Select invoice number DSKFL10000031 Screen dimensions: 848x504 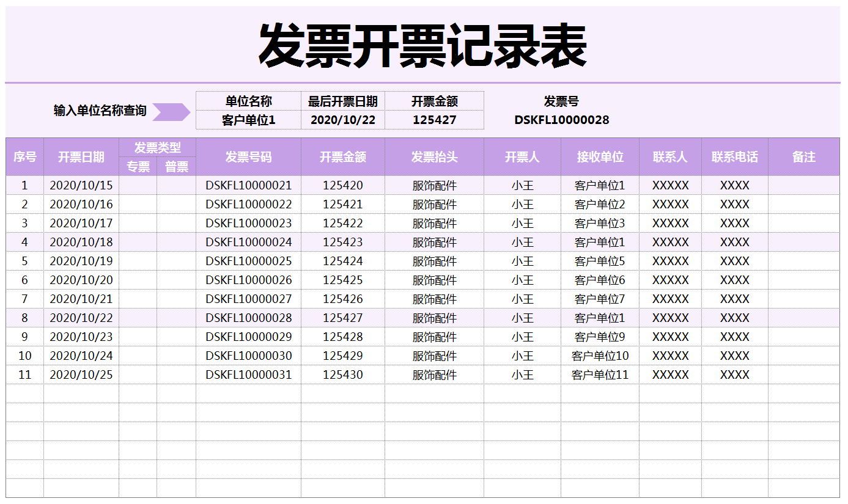(x=249, y=374)
